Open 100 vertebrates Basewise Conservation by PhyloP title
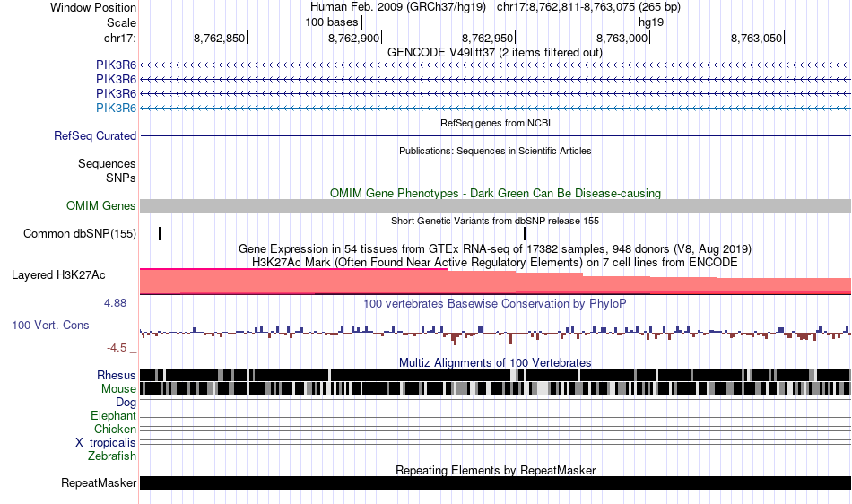The image size is (852, 504). [495, 304]
